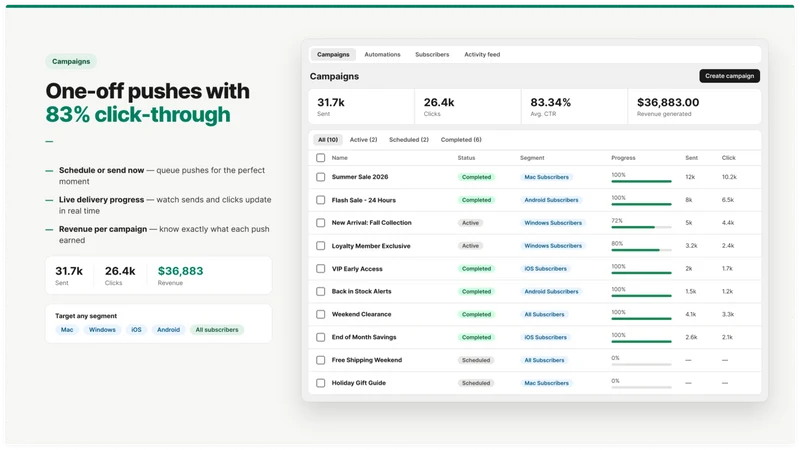800x450 pixels.
Task: Check the Holiday Gift Guide checkbox
Action: click(x=320, y=383)
